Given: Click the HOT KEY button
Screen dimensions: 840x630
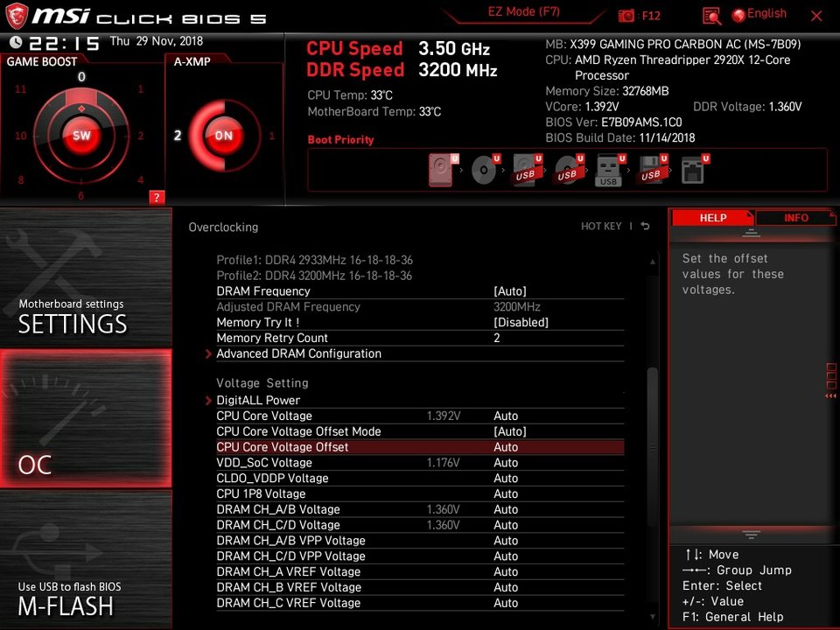Looking at the screenshot, I should [601, 226].
